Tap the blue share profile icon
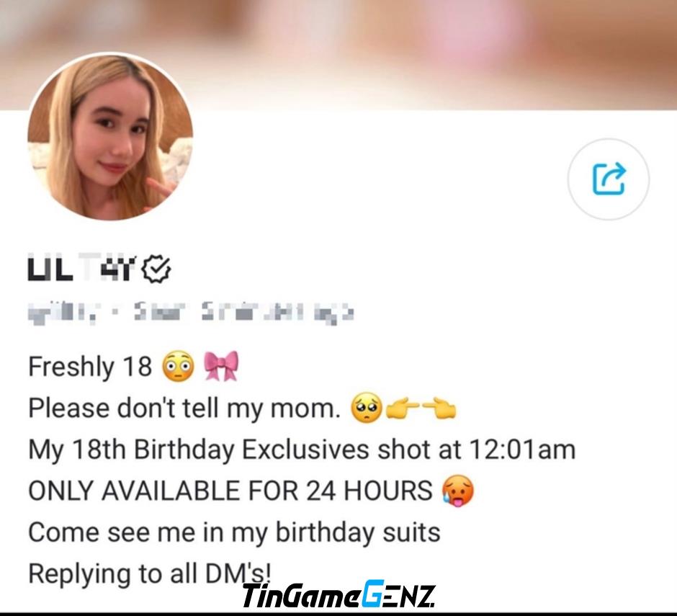Screen dimensions: 677x616 click(609, 179)
